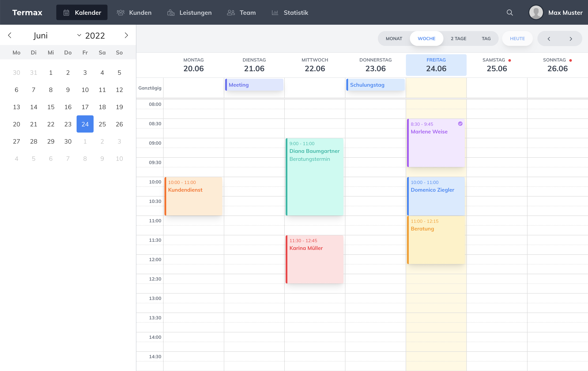The height and width of the screenshot is (371, 588).
Task: Switch to TAG view
Action: tap(486, 39)
